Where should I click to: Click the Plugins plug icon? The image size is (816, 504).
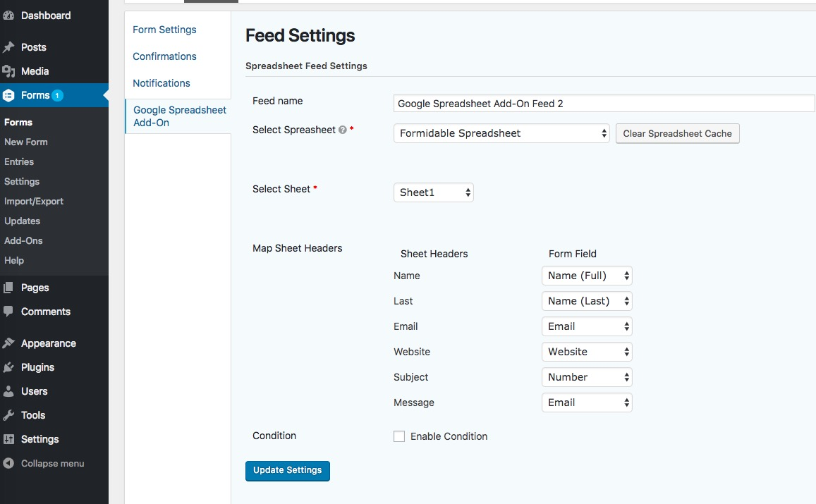(x=8, y=367)
